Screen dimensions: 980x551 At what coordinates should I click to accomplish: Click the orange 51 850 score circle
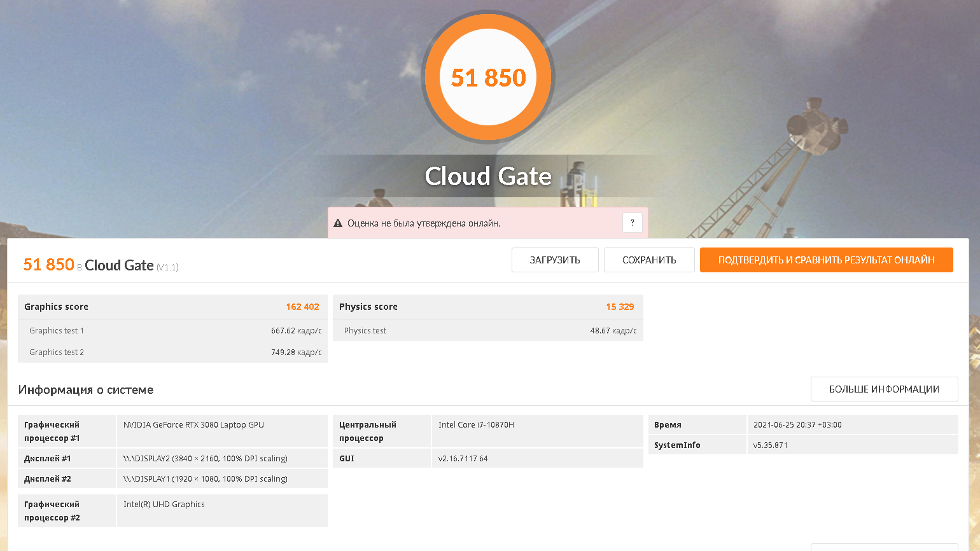click(x=489, y=78)
